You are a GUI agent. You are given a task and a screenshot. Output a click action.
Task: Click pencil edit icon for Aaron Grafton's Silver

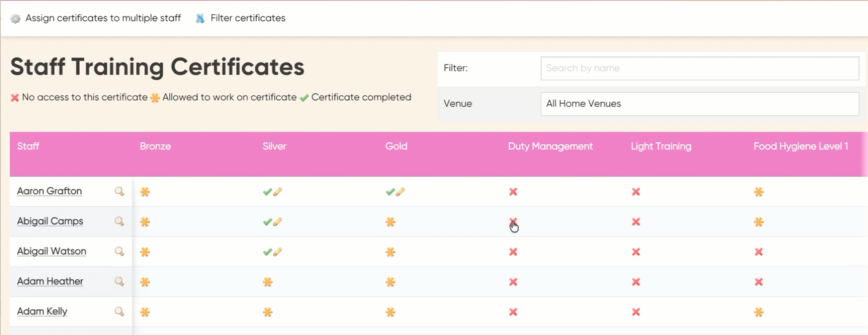pos(277,192)
